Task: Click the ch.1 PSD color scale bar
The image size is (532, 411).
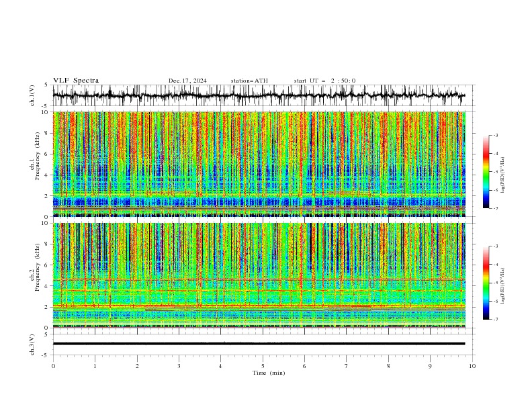Action: click(486, 172)
